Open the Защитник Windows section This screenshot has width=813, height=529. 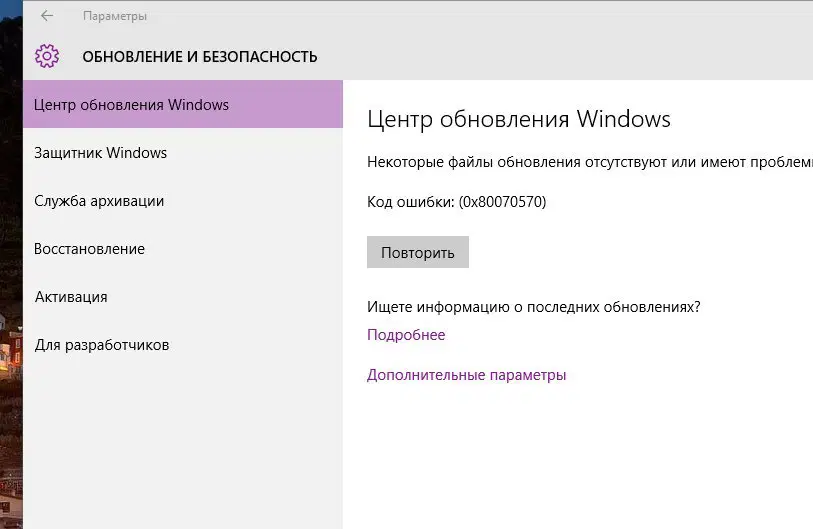[100, 153]
